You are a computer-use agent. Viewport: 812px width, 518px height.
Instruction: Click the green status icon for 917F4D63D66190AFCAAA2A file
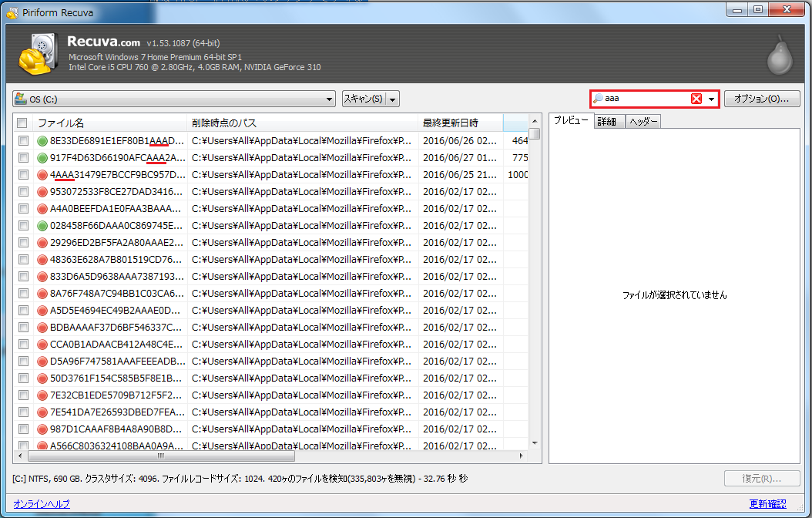(x=42, y=158)
